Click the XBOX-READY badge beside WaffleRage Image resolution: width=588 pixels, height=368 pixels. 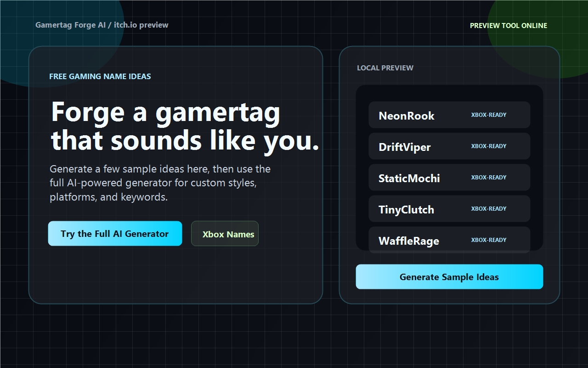pyautogui.click(x=489, y=240)
